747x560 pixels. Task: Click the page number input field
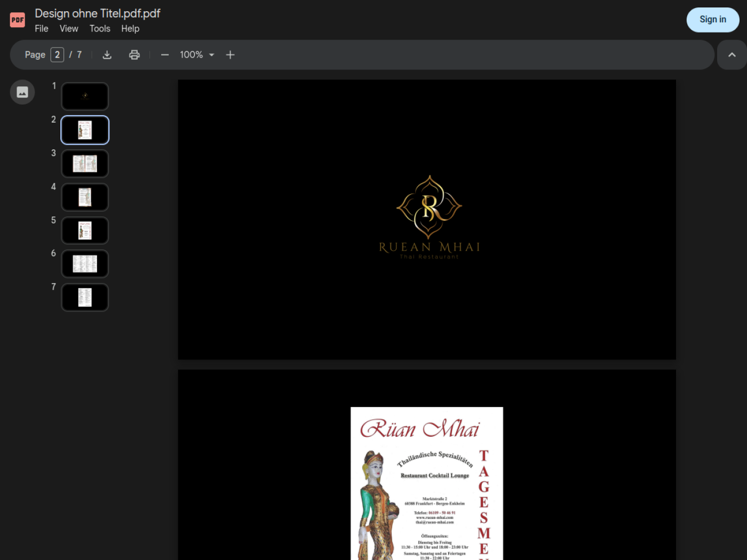[57, 55]
